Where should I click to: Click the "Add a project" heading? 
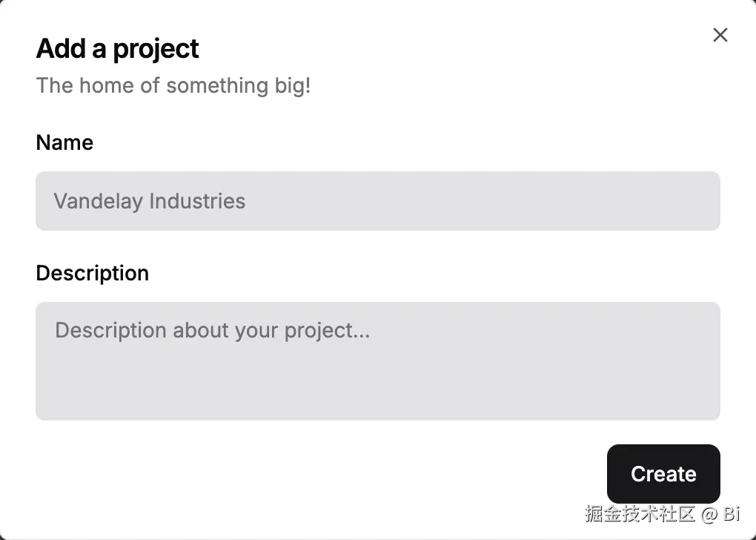(117, 49)
